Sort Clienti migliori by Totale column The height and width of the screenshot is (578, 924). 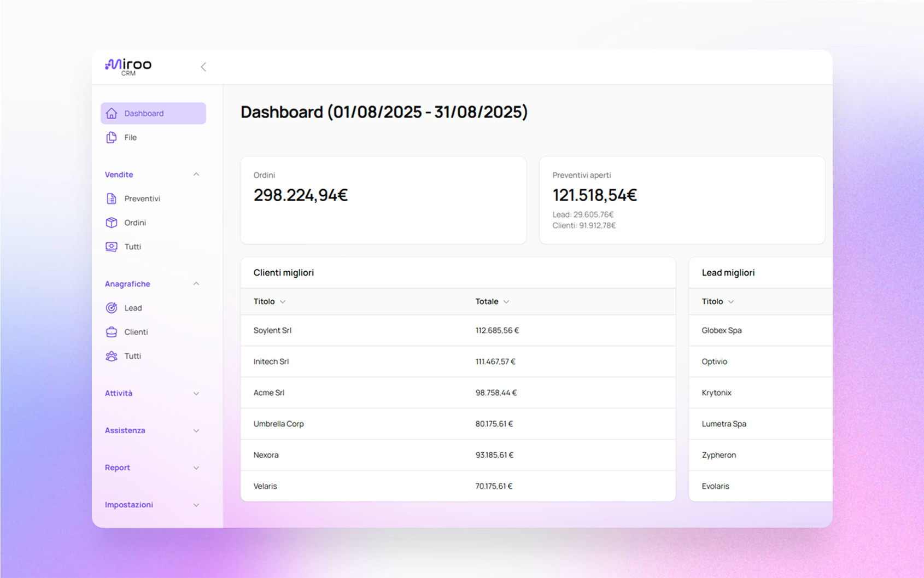tap(492, 301)
